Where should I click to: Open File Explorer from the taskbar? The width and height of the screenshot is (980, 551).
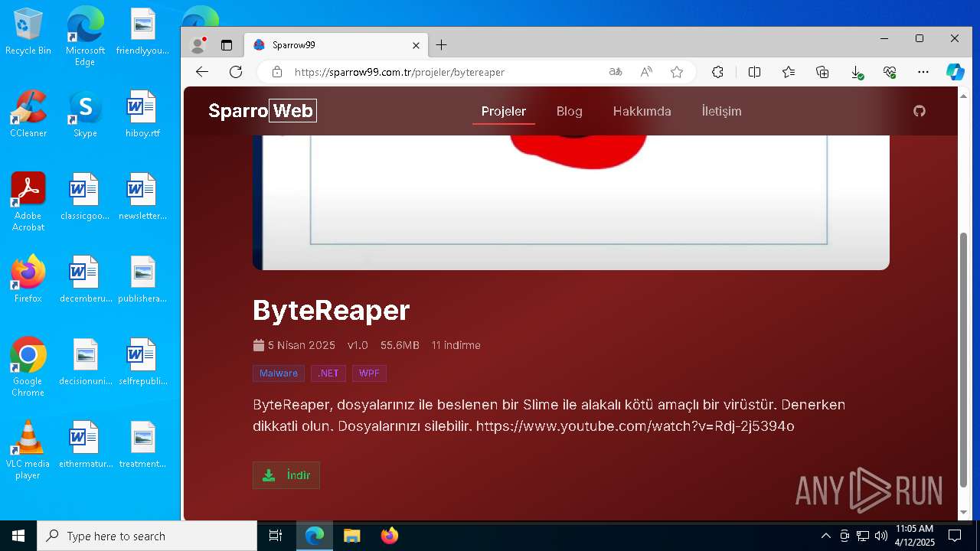point(351,536)
